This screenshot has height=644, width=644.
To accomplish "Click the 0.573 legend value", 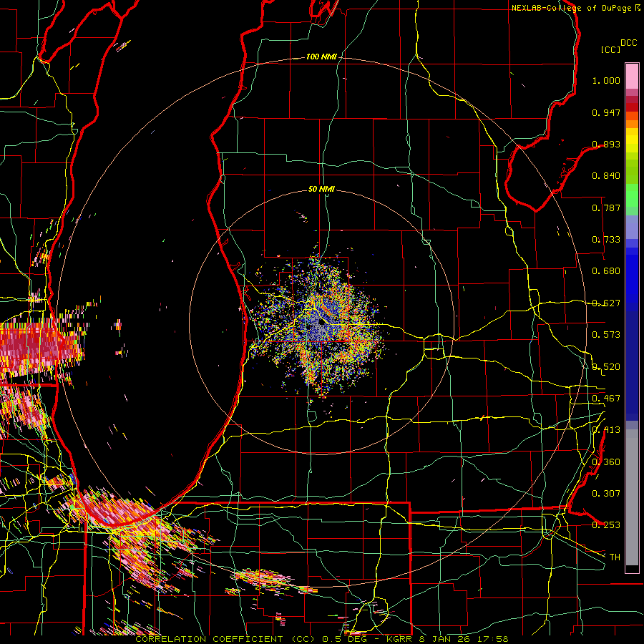I will tap(606, 335).
